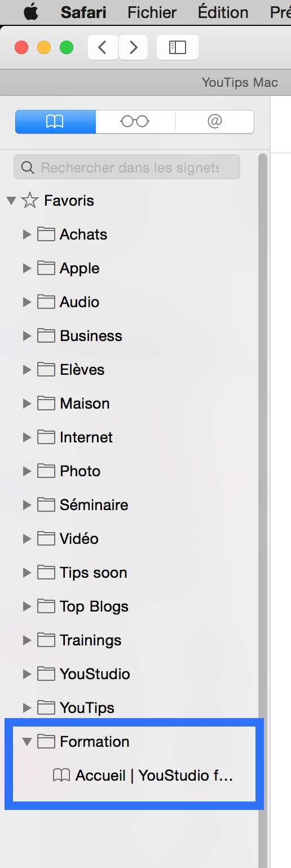
Task: Go back with the left arrow button
Action: (x=103, y=47)
